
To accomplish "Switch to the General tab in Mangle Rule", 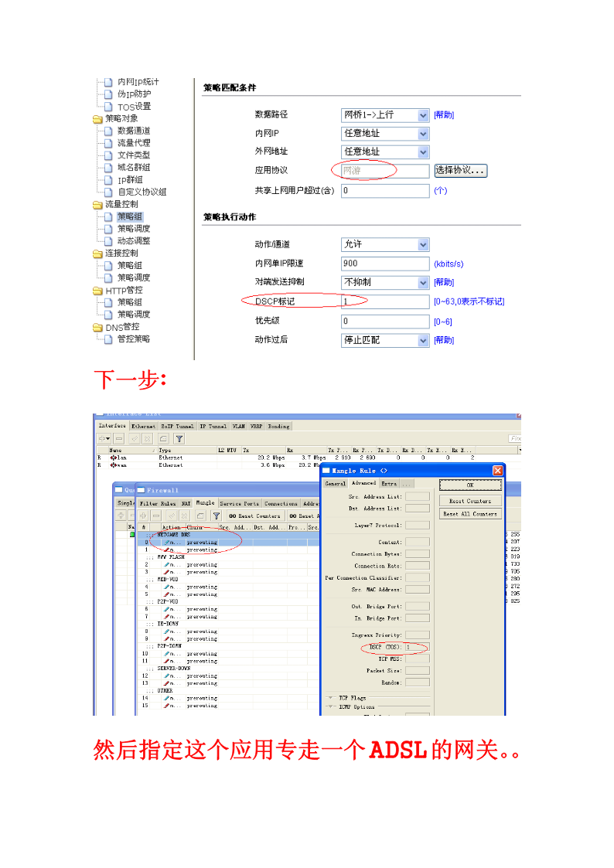I will tap(335, 484).
